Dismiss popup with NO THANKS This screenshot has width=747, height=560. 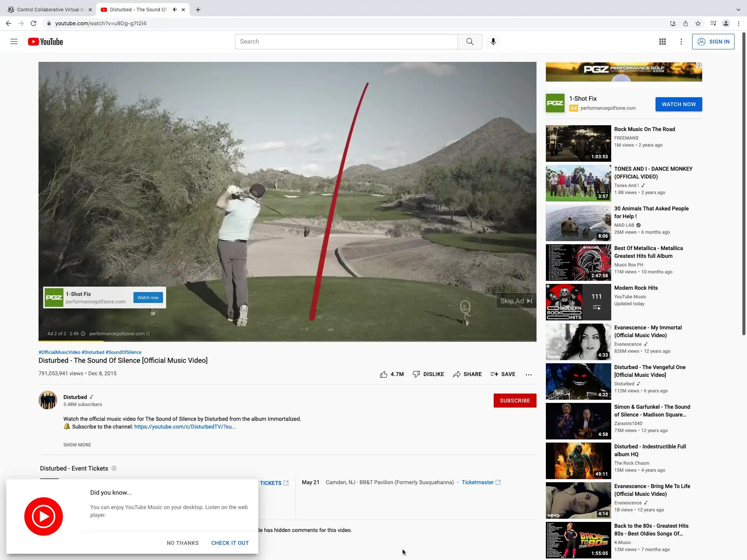coord(182,543)
